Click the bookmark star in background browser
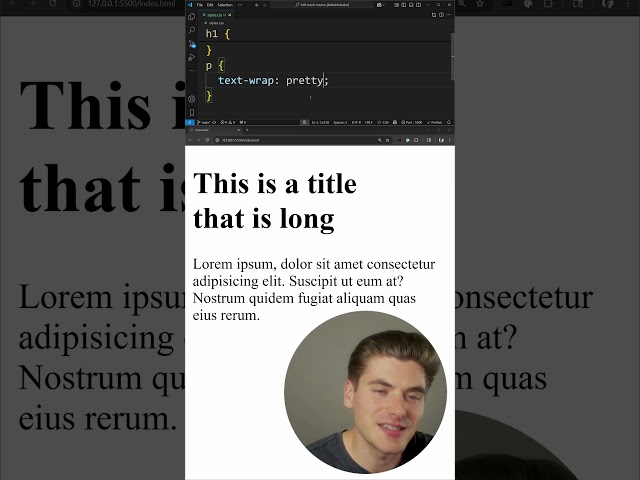 tap(480, 4)
